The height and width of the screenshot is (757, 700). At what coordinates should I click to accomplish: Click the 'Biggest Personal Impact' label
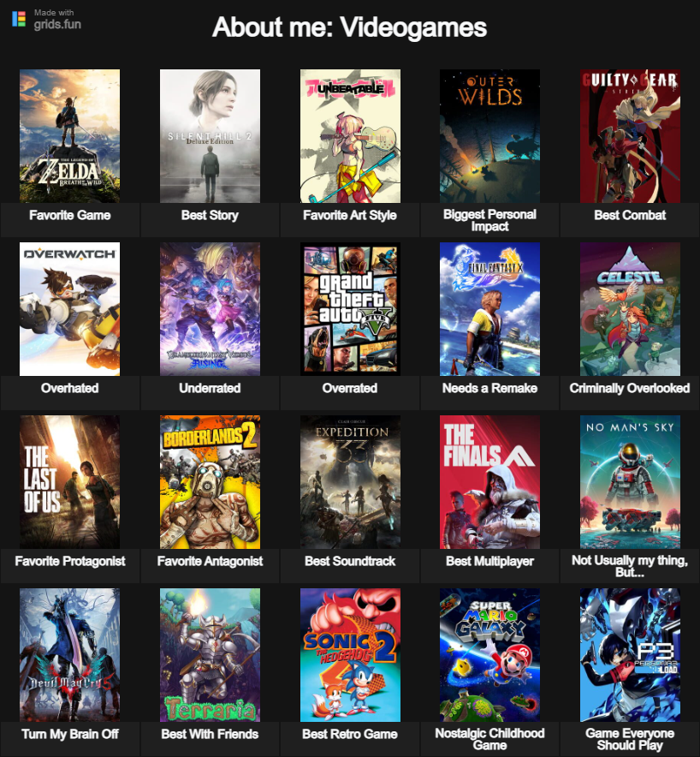pyautogui.click(x=489, y=220)
